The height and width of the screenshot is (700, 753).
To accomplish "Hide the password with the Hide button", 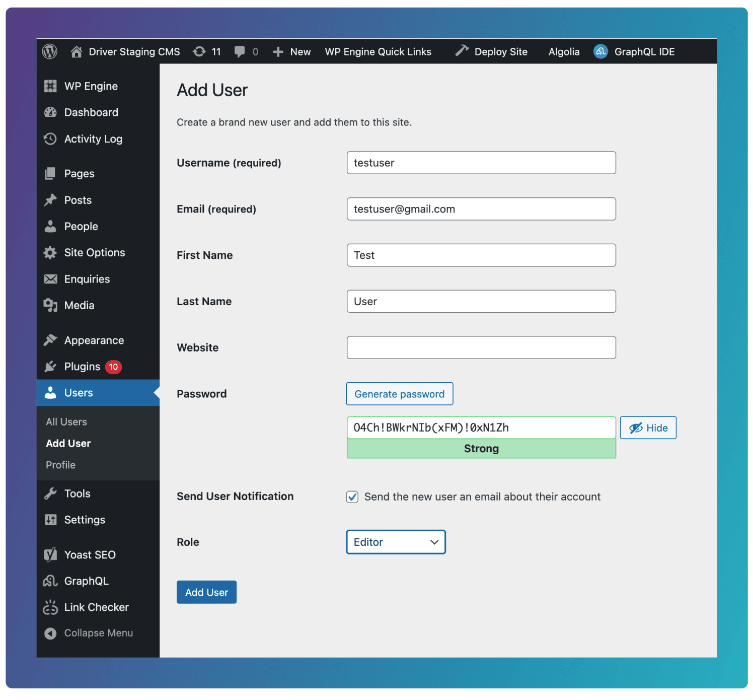I will tap(648, 428).
